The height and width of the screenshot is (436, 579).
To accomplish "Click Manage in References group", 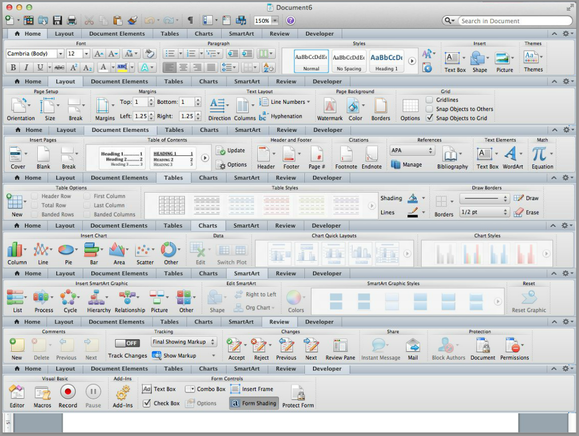I will (x=407, y=165).
